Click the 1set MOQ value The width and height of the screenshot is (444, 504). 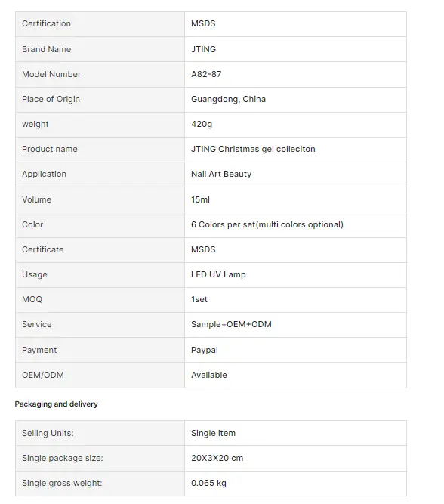(199, 299)
